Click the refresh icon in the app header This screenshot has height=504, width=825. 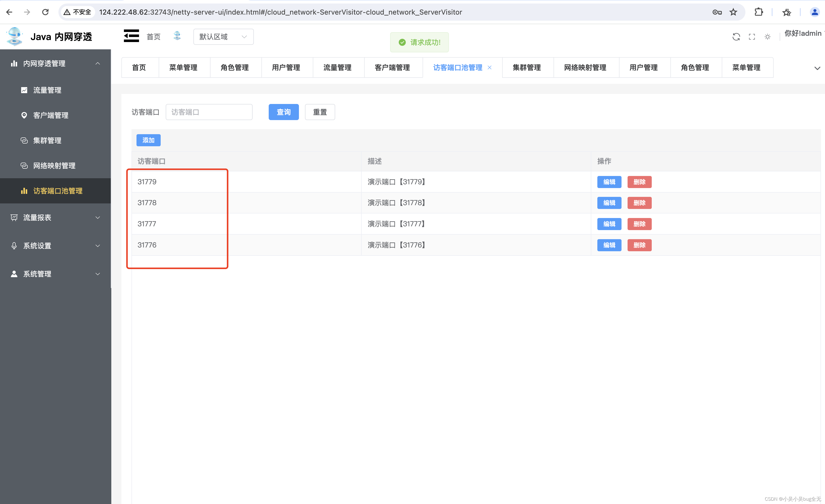[736, 37]
